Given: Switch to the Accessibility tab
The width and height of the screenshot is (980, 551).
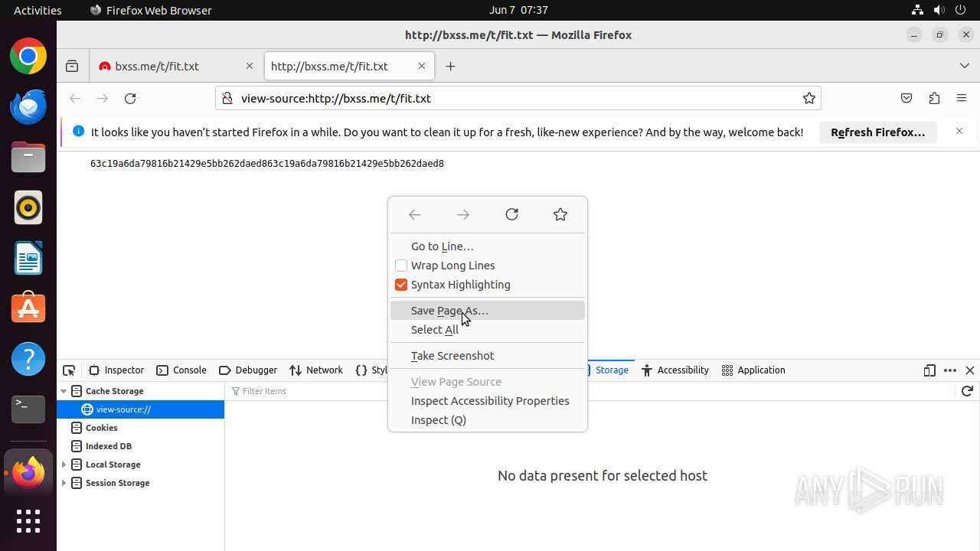Looking at the screenshot, I should [x=675, y=370].
